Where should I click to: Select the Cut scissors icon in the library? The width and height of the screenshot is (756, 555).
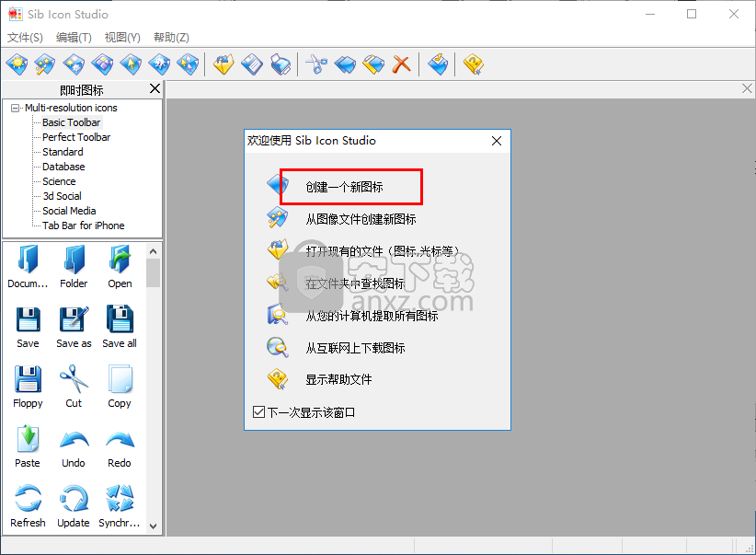[74, 386]
